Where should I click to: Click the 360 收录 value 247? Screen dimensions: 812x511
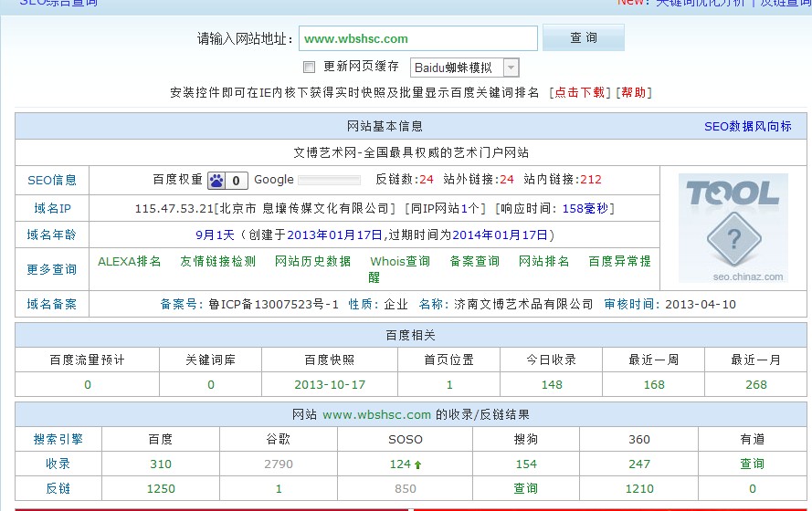point(639,464)
